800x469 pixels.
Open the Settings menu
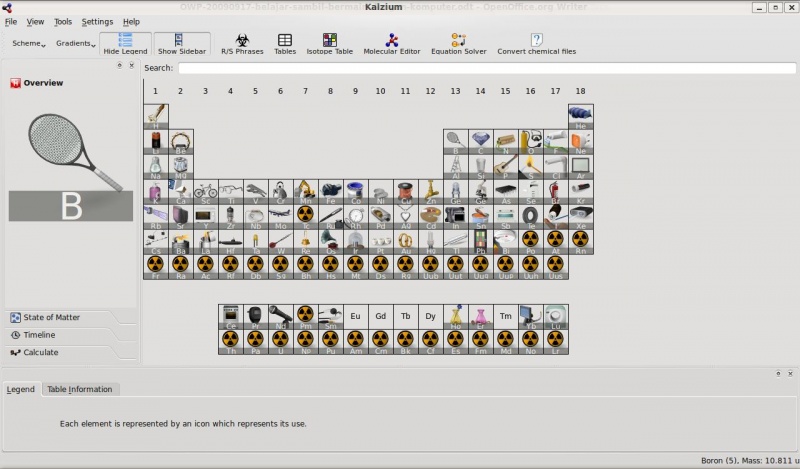tap(97, 21)
